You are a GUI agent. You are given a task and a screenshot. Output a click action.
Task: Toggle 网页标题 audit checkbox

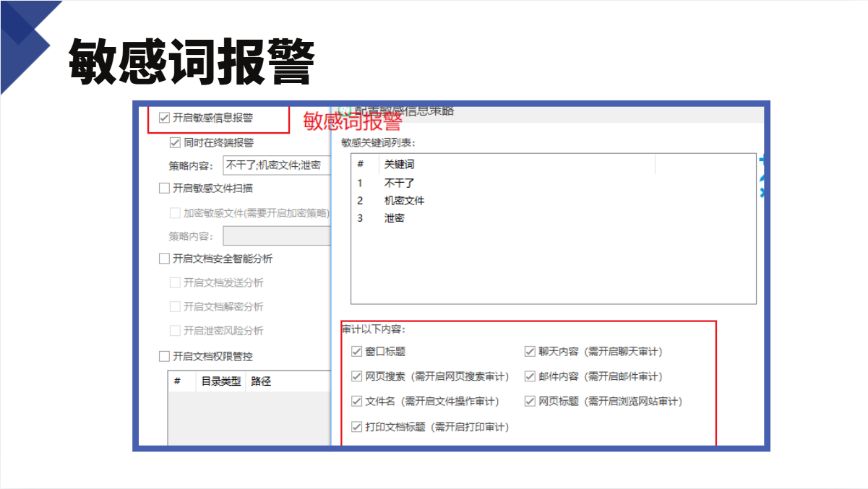[x=530, y=401]
